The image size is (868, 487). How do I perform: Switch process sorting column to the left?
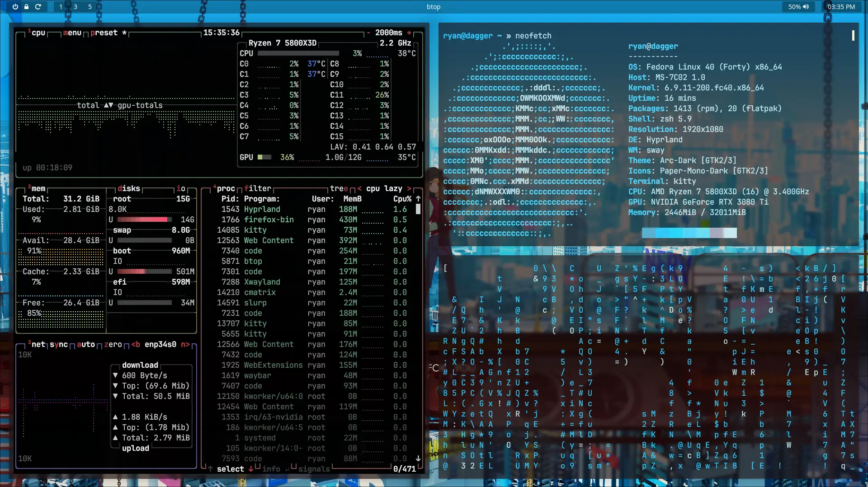(x=359, y=189)
